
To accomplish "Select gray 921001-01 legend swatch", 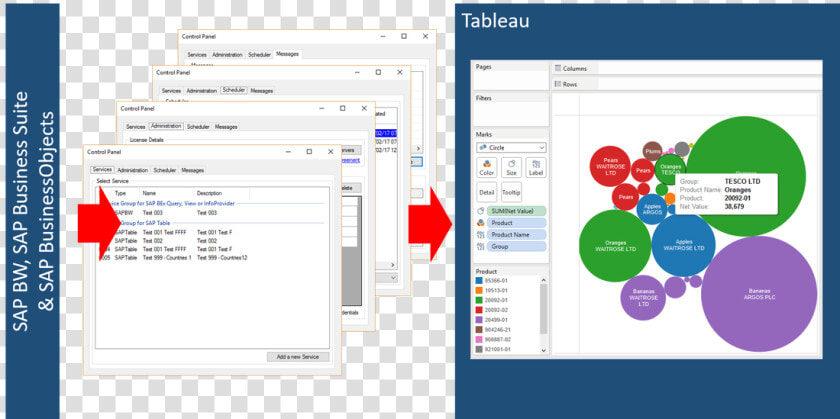I will tap(479, 349).
